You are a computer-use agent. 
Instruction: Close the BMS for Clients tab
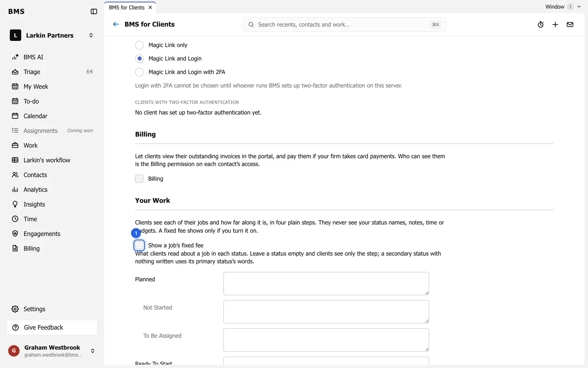(150, 7)
